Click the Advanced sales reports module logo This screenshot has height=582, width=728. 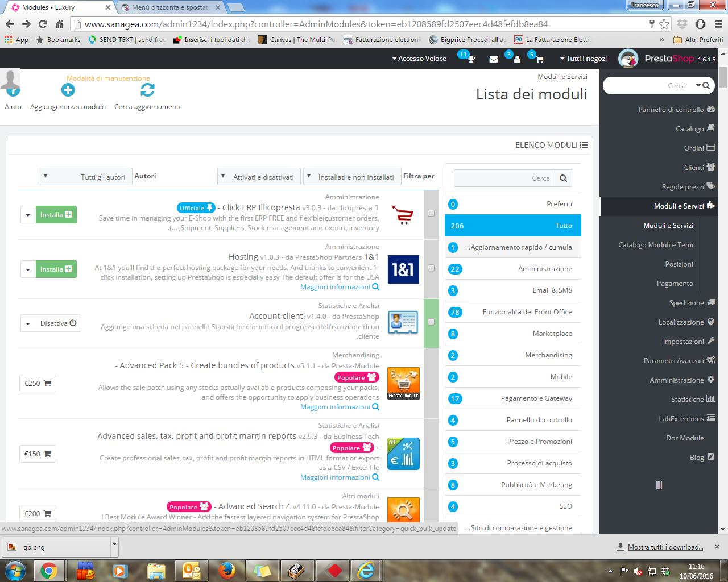[403, 454]
